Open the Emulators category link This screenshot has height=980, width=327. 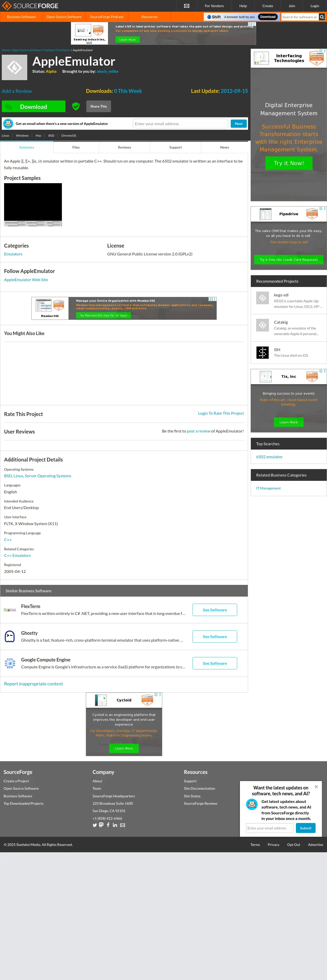(x=13, y=254)
